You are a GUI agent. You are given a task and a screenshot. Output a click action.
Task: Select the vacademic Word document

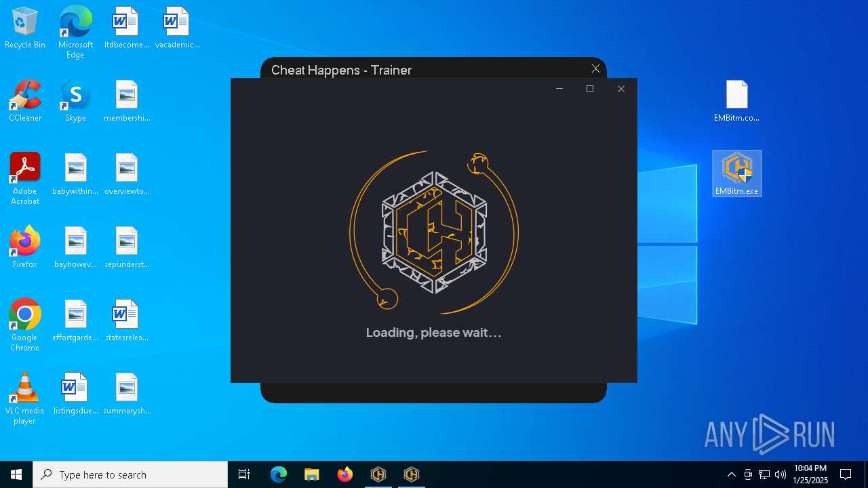[x=177, y=28]
